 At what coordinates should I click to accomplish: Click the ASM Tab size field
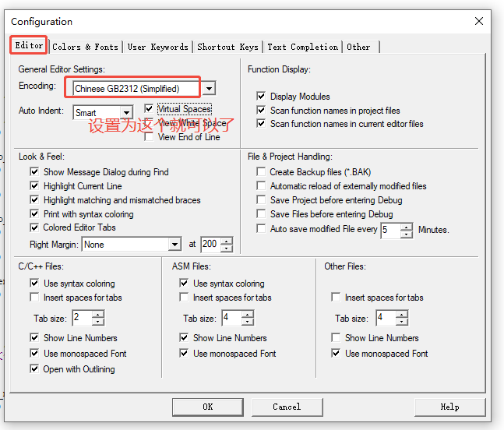231,318
